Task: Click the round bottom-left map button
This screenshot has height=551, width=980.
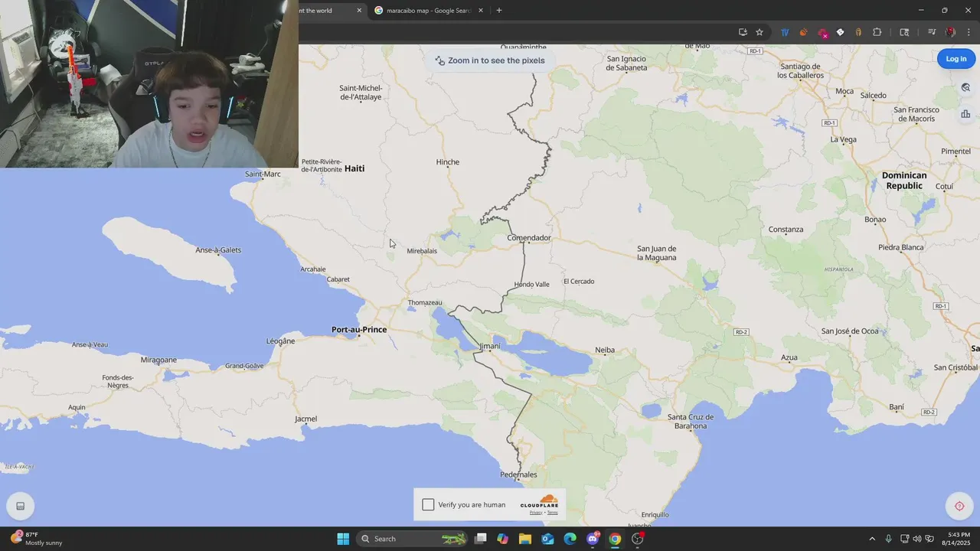Action: tap(20, 506)
